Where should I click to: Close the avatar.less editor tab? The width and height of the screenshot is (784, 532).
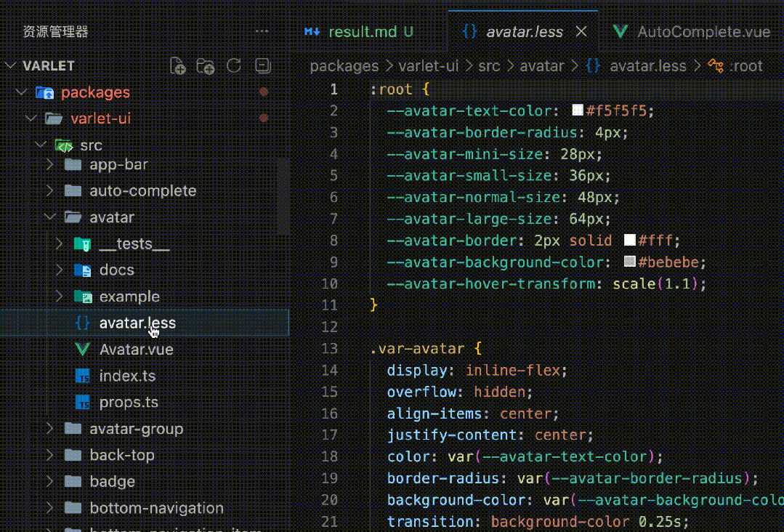tap(581, 31)
